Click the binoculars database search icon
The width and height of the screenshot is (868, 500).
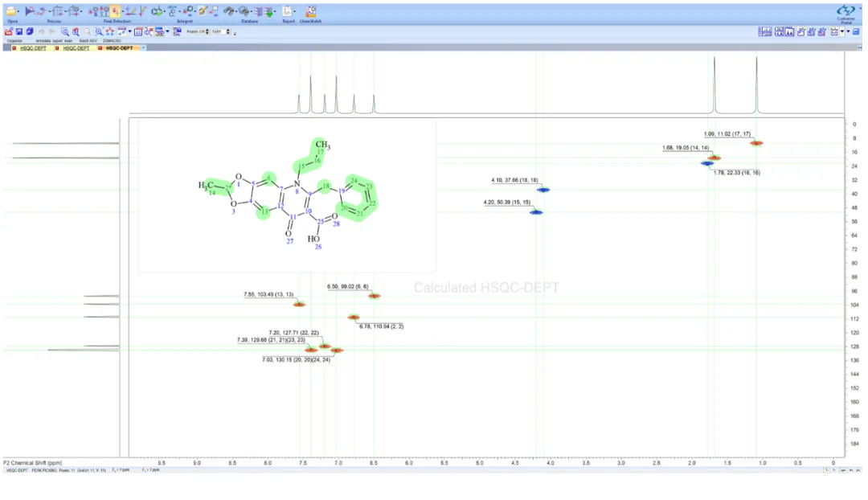click(228, 11)
